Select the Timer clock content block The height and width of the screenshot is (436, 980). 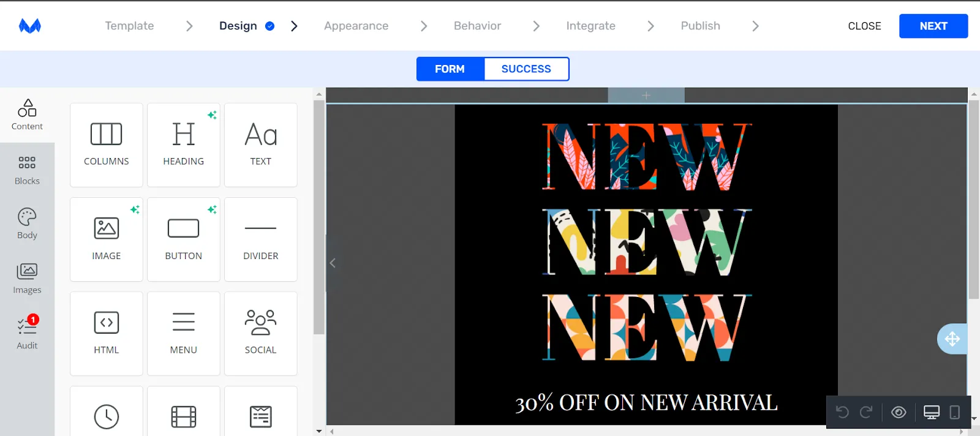point(107,412)
